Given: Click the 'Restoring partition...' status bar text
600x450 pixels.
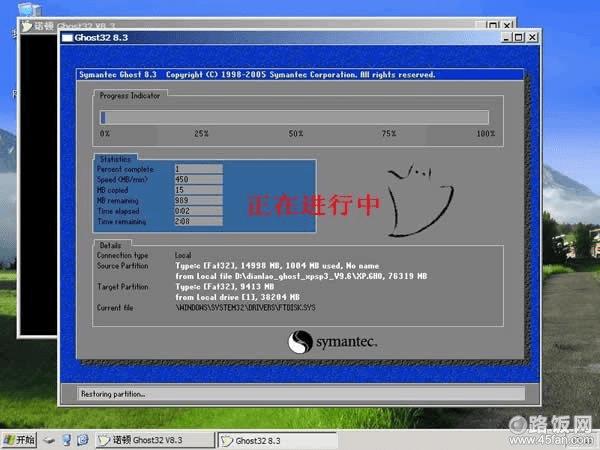Looking at the screenshot, I should pos(113,394).
